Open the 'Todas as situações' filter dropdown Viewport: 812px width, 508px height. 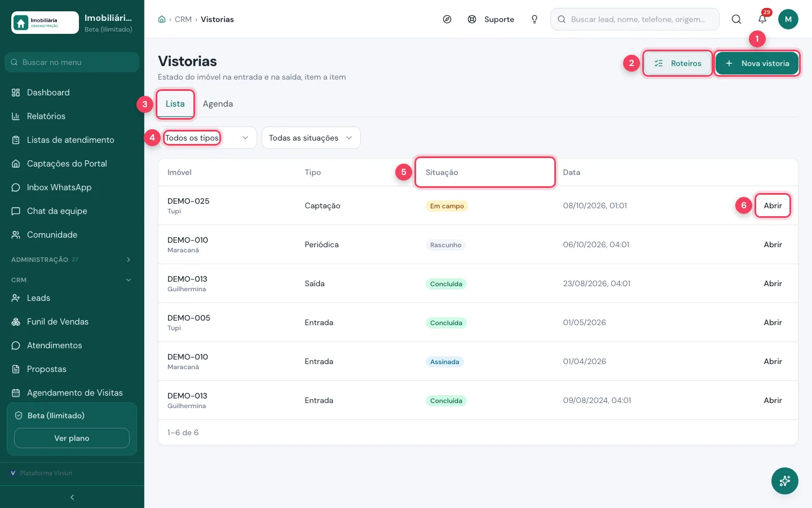(311, 138)
